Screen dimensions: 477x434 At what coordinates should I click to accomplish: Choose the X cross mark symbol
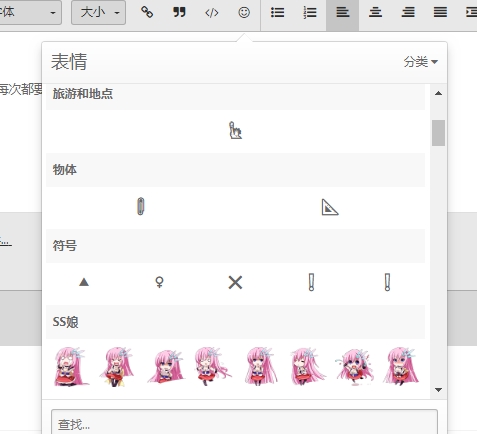[235, 283]
